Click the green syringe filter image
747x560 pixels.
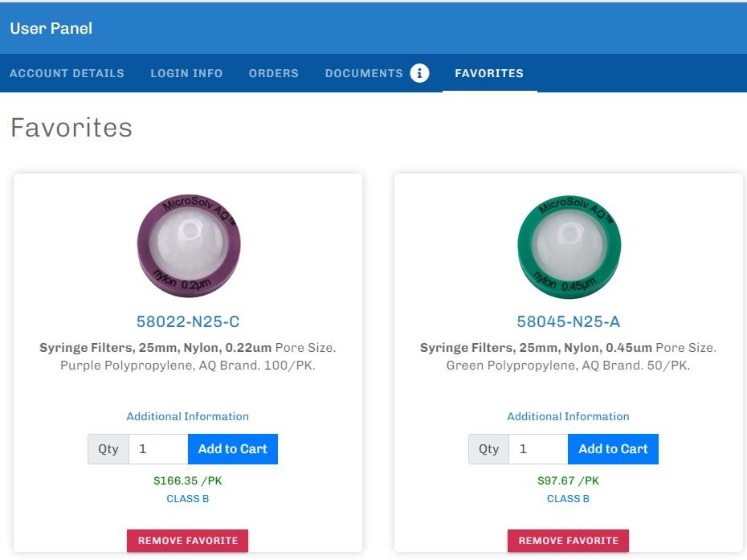(x=569, y=245)
